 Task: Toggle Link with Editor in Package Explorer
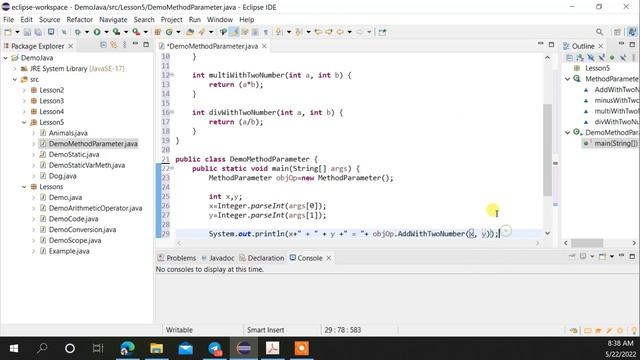[114, 45]
